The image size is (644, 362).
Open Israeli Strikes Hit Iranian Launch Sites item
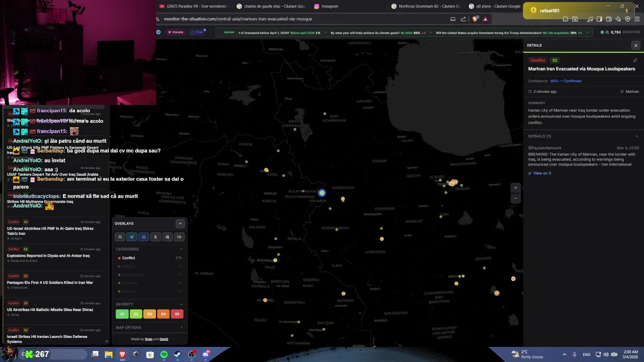(x=54, y=336)
